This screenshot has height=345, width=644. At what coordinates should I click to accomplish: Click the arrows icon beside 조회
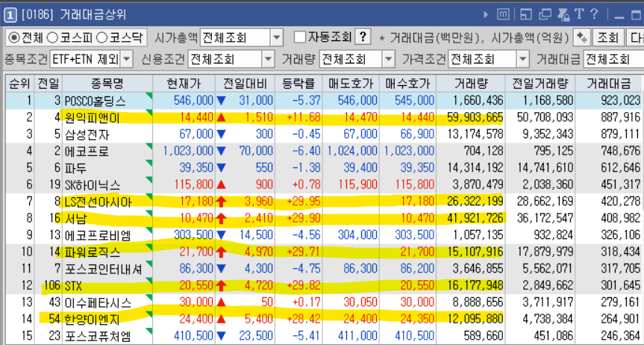[x=581, y=38]
